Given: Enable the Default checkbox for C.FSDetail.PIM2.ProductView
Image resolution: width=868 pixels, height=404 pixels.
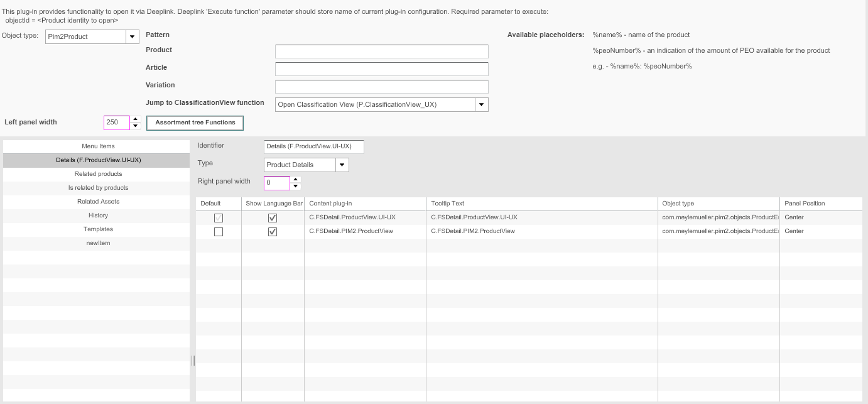Looking at the screenshot, I should (x=218, y=231).
